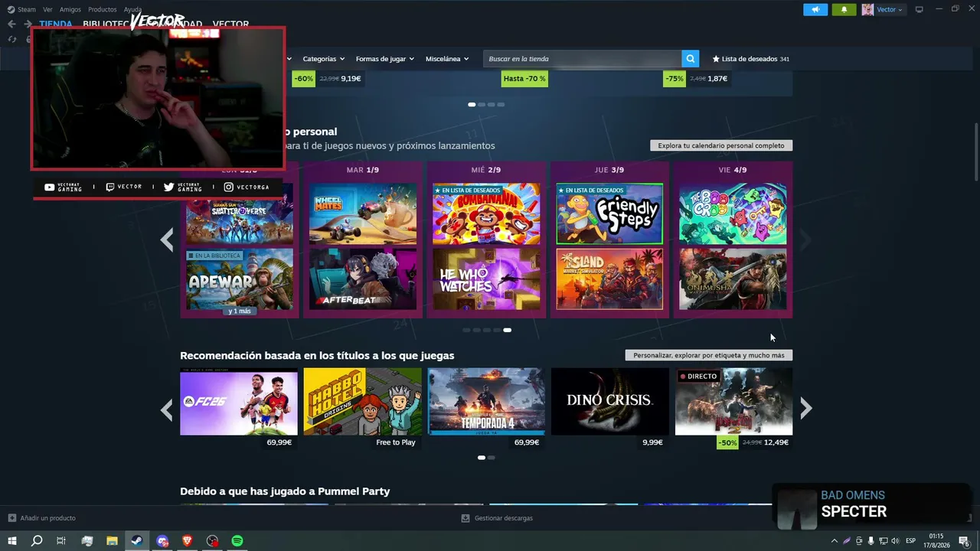Go forward with the Steam forward arrow

pos(28,24)
